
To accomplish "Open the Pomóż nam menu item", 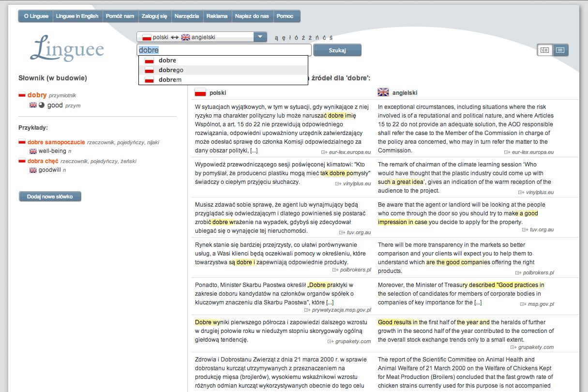I will [120, 16].
